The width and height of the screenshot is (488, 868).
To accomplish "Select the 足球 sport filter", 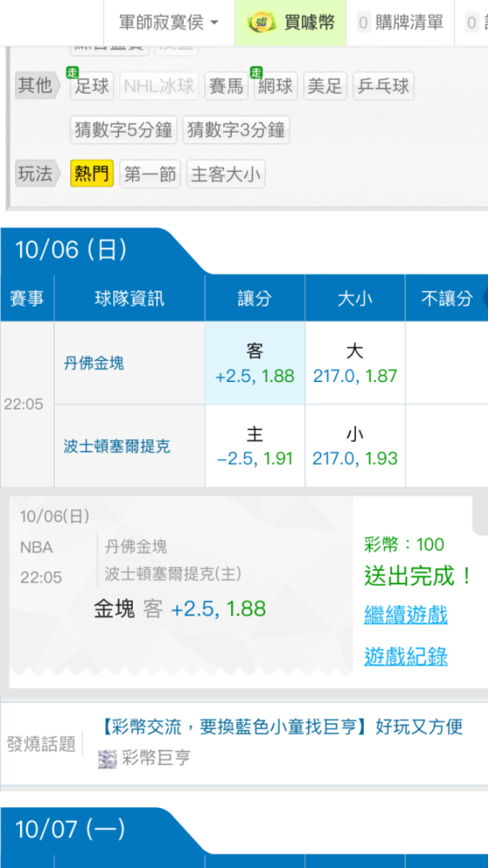I will pyautogui.click(x=92, y=86).
